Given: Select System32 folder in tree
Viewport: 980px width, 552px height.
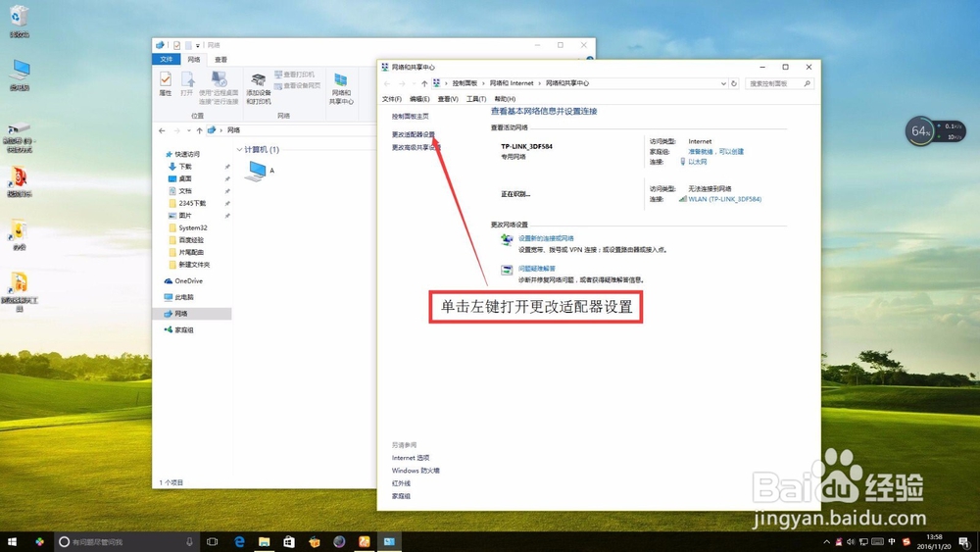Looking at the screenshot, I should (x=192, y=227).
